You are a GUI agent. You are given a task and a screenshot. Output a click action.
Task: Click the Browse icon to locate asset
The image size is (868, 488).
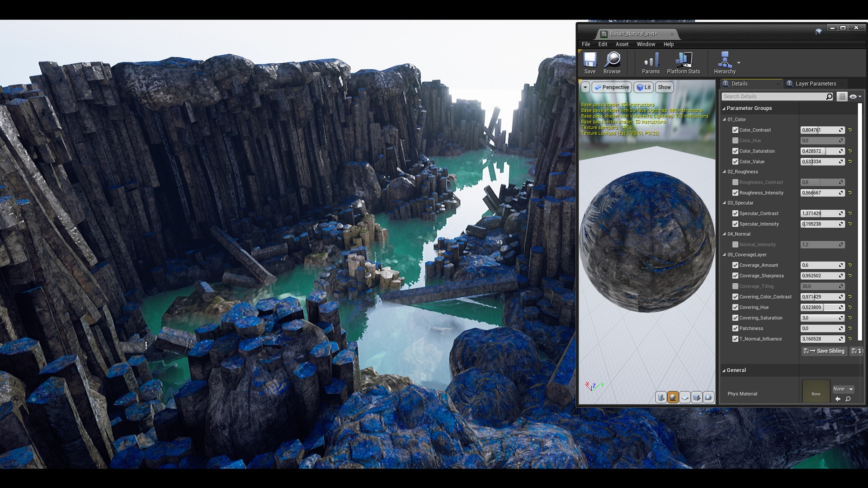(x=613, y=63)
